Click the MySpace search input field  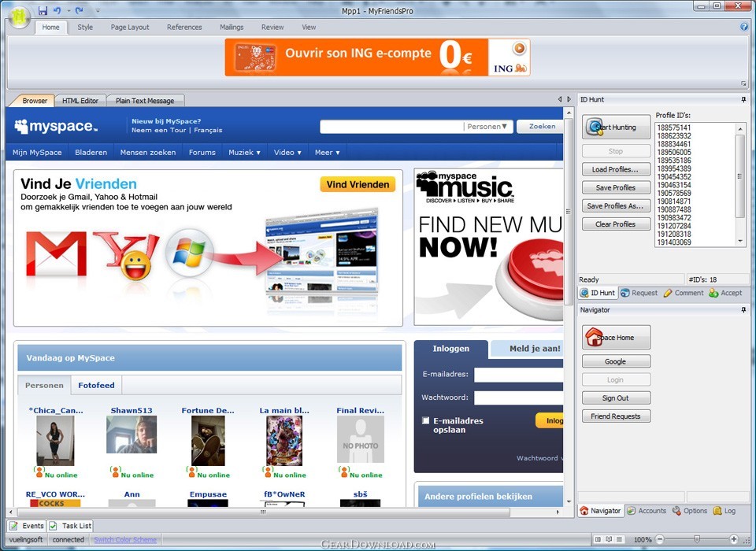[391, 126]
